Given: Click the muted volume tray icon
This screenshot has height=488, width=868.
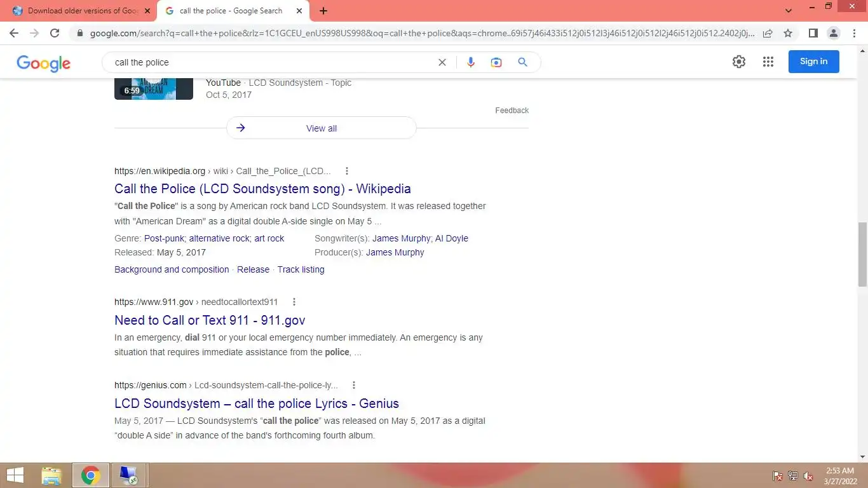Looking at the screenshot, I should 808,476.
